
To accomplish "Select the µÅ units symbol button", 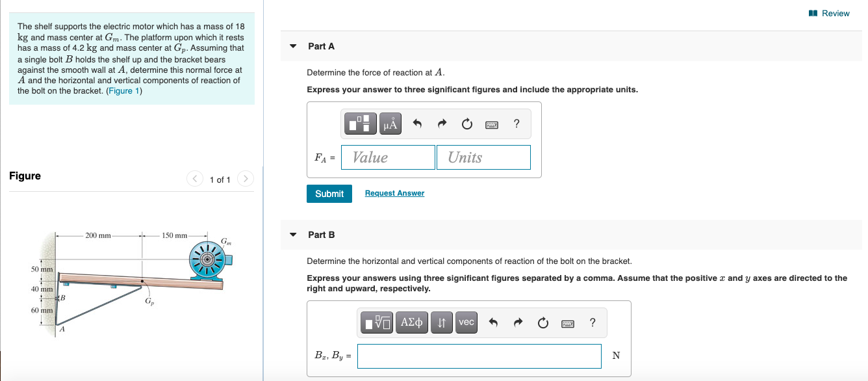I will [x=390, y=124].
